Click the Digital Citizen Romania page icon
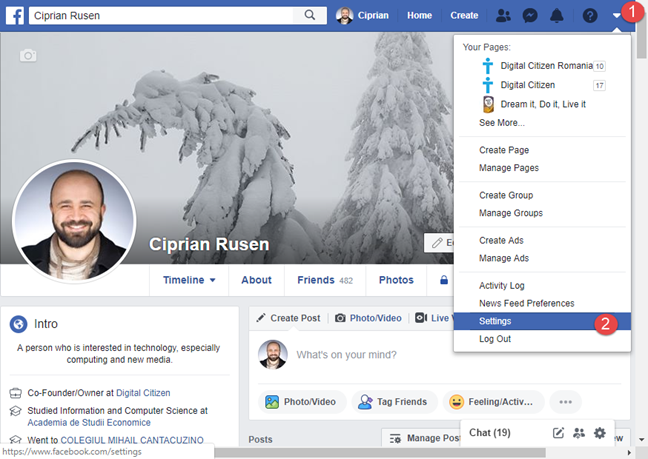This screenshot has width=648, height=459. point(488,66)
